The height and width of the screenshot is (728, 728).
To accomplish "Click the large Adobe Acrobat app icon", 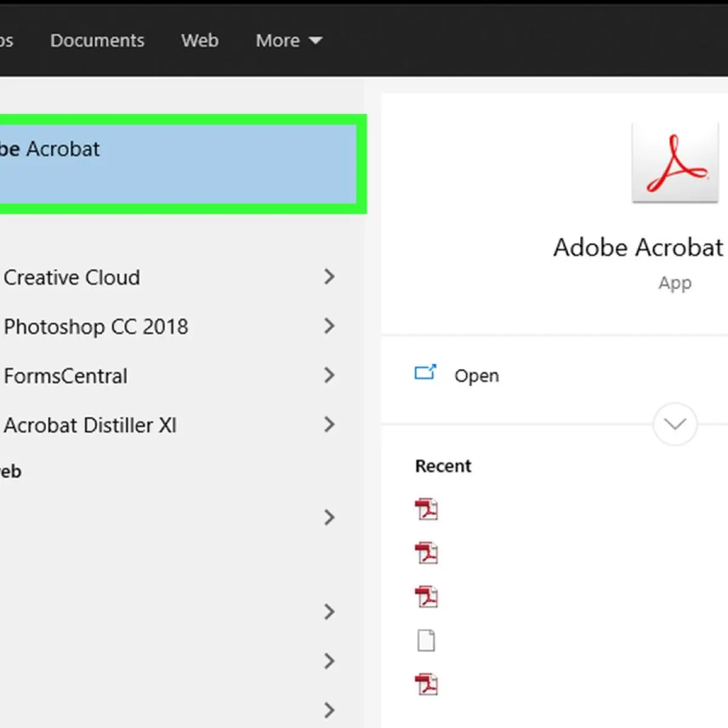I will click(x=675, y=163).
